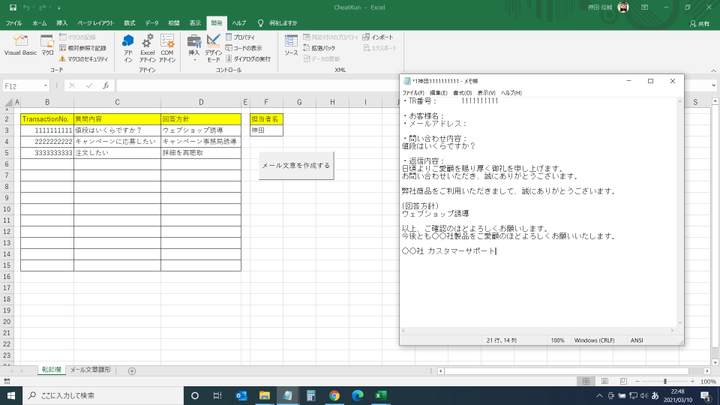
Task: Open the 数式 ribbon tab
Action: pos(129,21)
